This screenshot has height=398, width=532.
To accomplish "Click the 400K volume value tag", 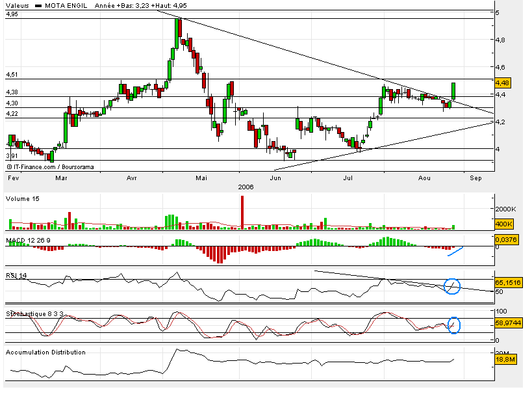I will pos(504,224).
